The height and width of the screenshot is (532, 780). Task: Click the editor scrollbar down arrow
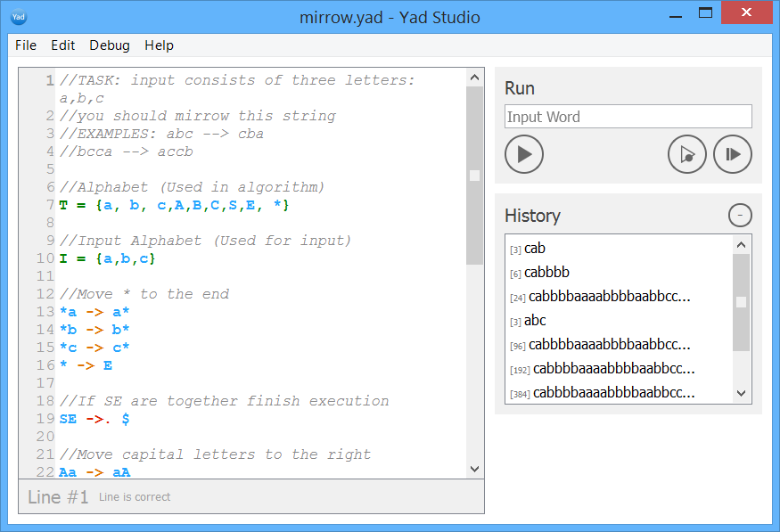tap(474, 470)
